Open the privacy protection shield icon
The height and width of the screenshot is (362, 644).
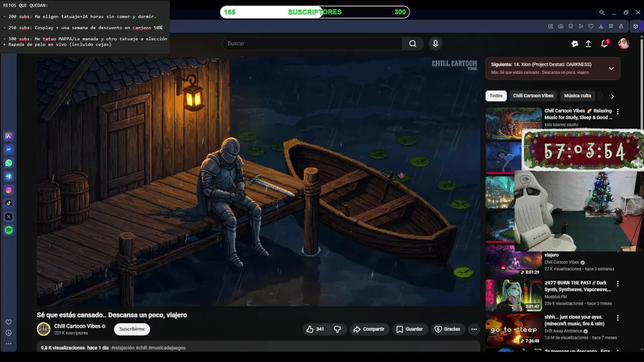pos(571,26)
